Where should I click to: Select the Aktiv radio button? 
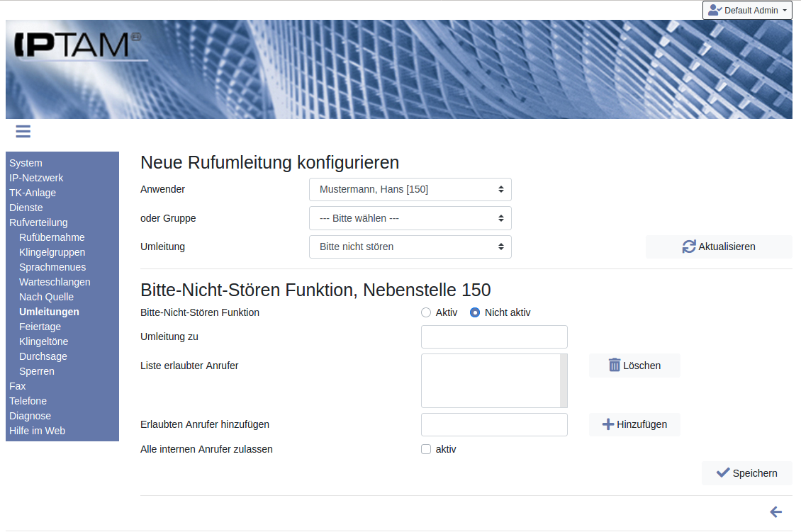point(426,312)
